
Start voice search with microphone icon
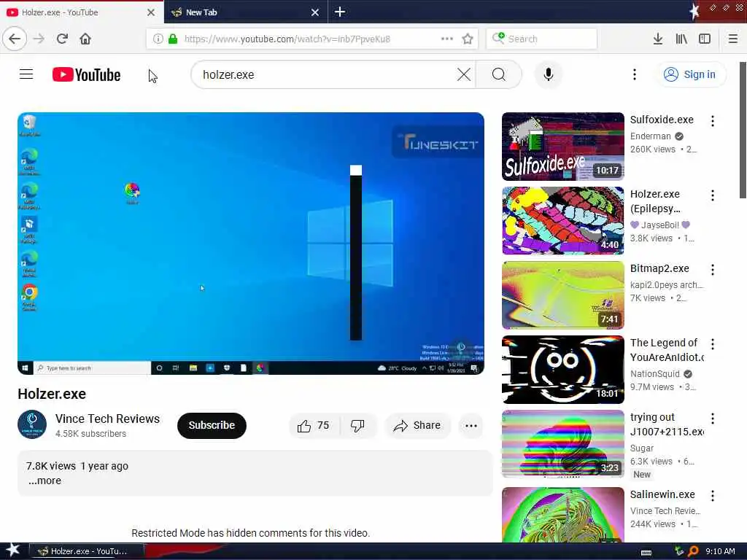point(549,74)
